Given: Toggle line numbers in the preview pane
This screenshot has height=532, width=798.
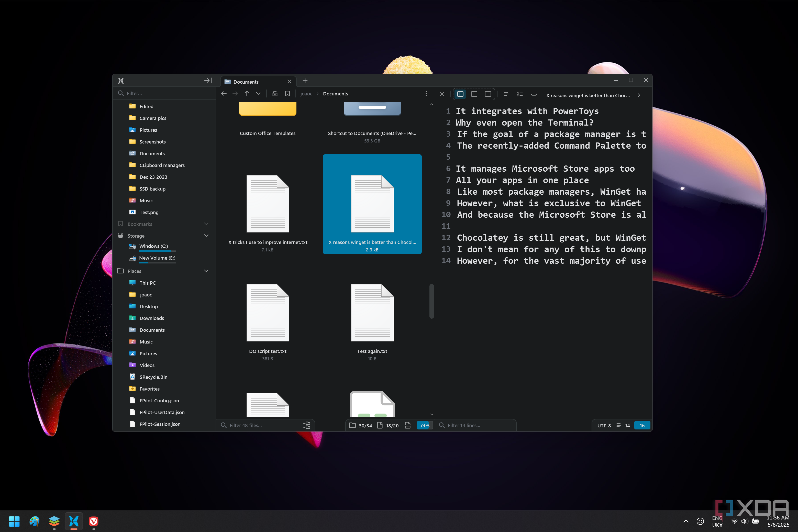Looking at the screenshot, I should click(519, 94).
